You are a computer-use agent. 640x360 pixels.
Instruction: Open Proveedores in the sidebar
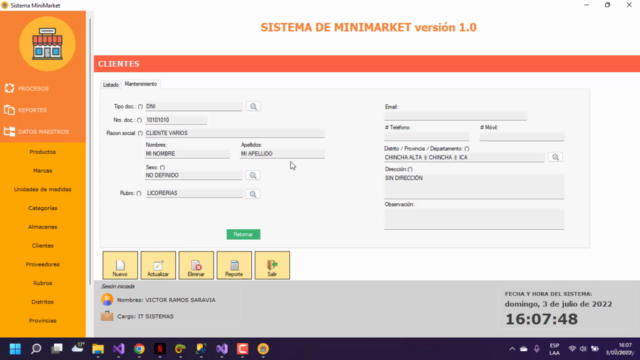coord(42,264)
